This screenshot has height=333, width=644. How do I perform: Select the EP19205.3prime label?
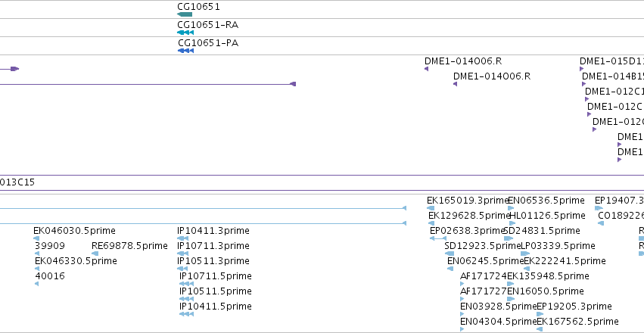coord(574,307)
